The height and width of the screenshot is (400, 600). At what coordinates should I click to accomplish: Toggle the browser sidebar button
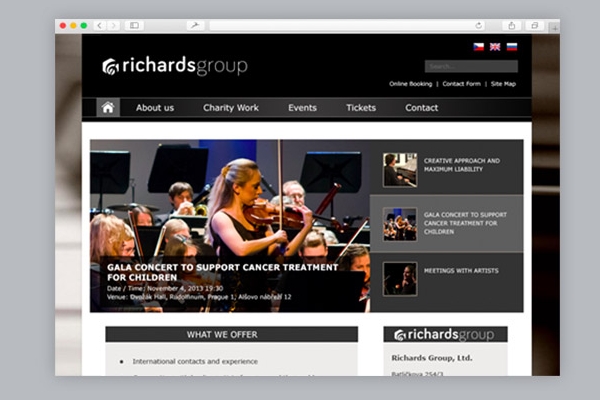[134, 26]
